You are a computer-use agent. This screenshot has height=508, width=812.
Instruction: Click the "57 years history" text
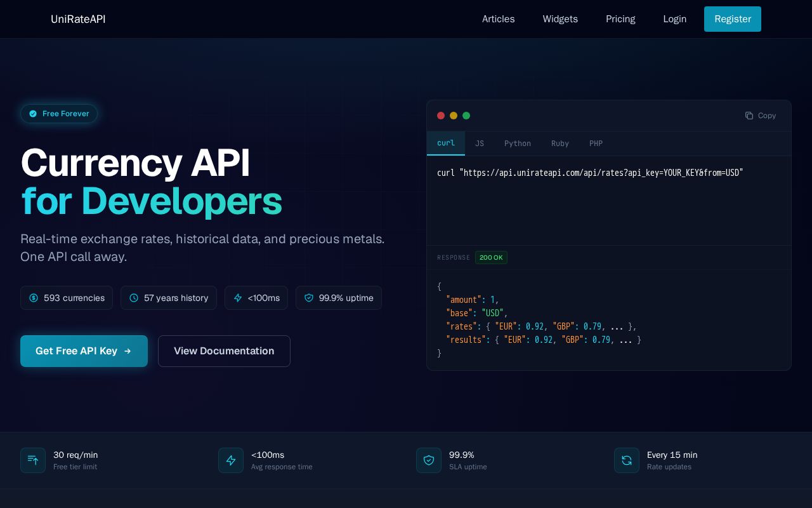pos(176,298)
